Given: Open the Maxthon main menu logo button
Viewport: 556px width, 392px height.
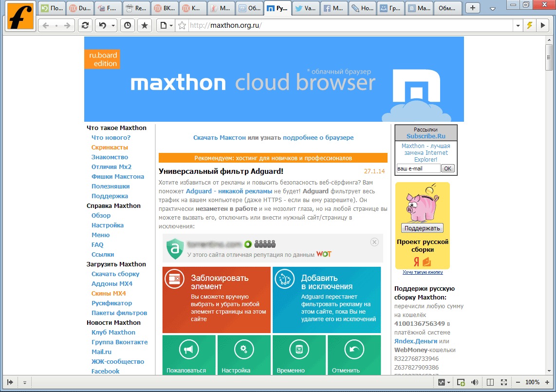Looking at the screenshot, I should pos(20,17).
